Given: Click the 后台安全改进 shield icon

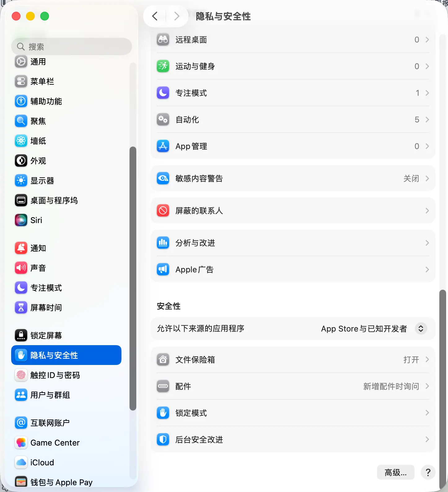Looking at the screenshot, I should tap(163, 440).
